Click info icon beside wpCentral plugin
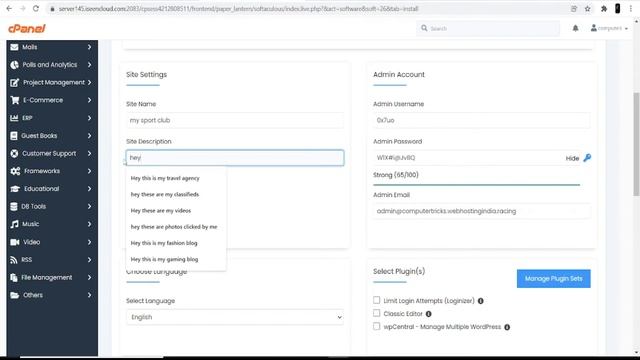 507,327
